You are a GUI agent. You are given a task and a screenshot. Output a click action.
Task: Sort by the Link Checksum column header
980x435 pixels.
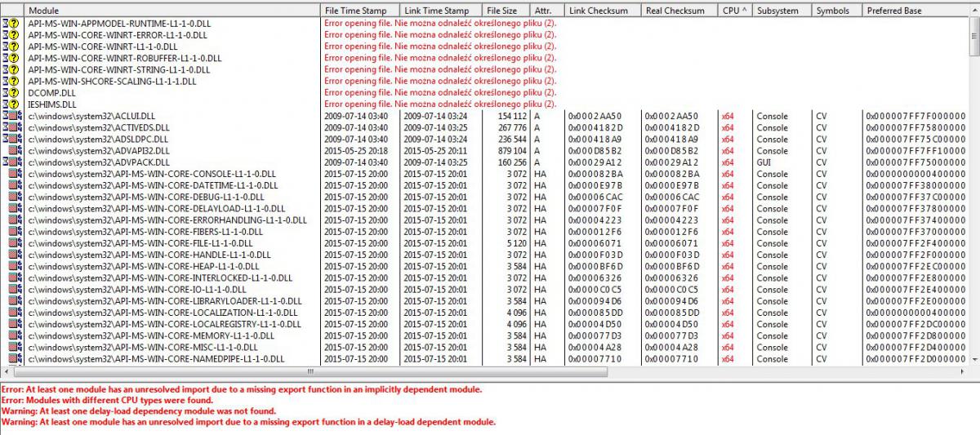(602, 11)
